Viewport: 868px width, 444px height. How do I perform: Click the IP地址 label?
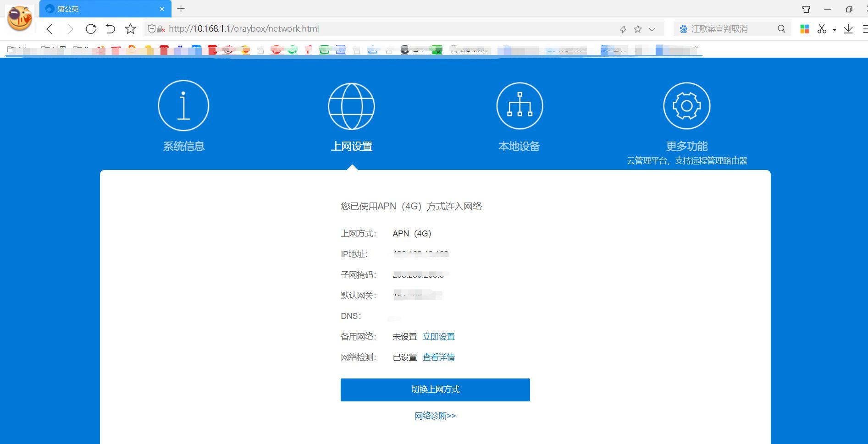(x=354, y=254)
